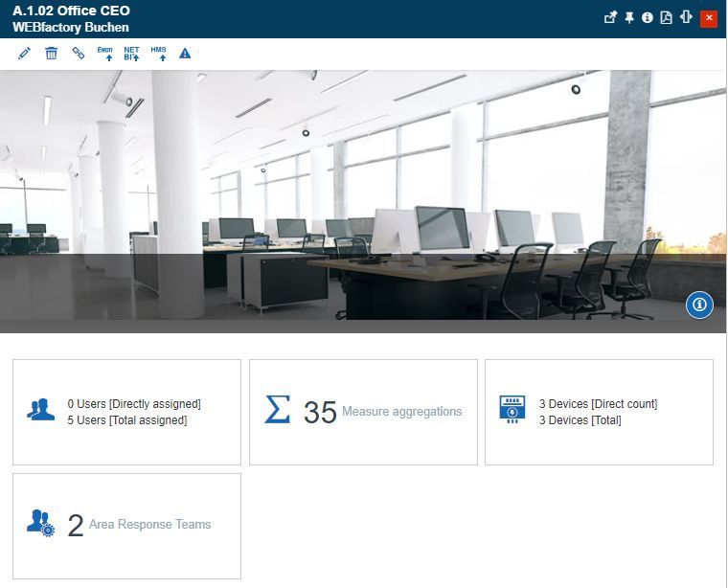728x588 pixels.
Task: Open the Measure aggregations tile
Action: point(363,413)
